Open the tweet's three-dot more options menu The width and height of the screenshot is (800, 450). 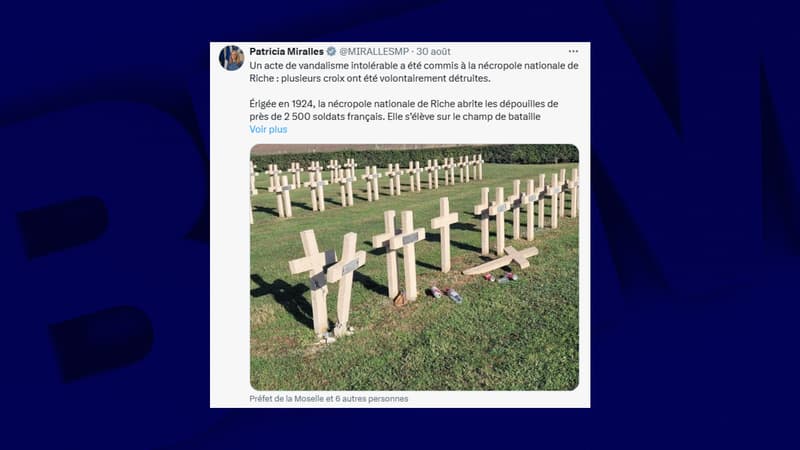pyautogui.click(x=573, y=52)
